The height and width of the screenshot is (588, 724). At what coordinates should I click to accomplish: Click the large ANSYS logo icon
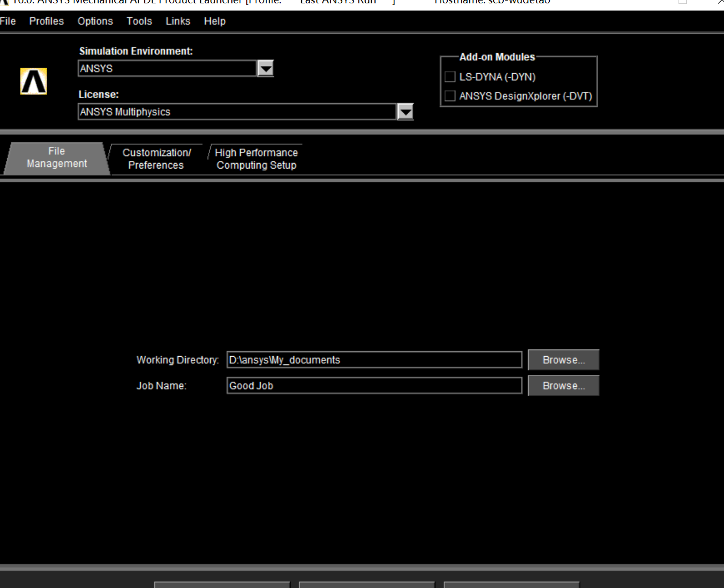33,81
